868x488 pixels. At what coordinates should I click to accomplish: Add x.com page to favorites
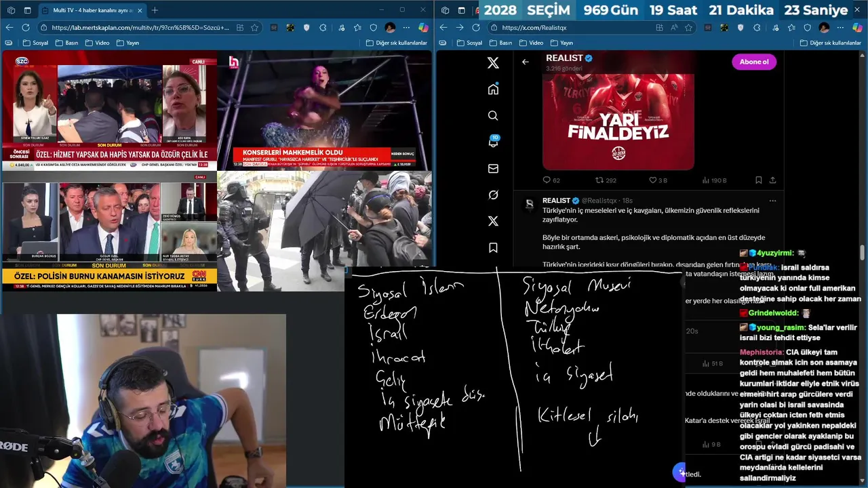coord(689,28)
